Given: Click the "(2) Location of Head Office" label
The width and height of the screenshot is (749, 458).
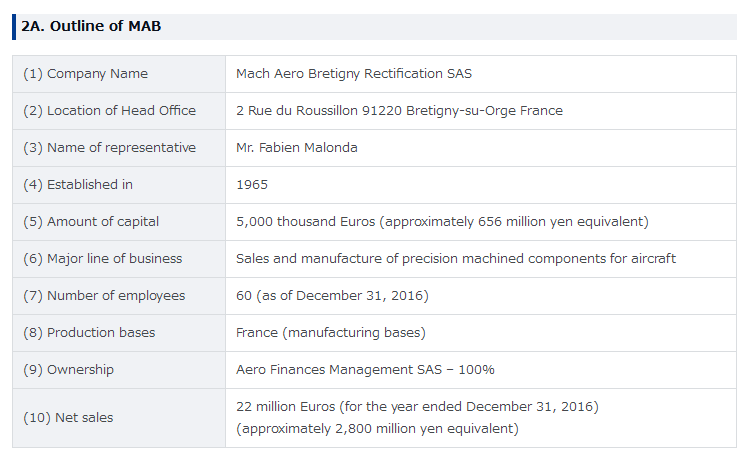Looking at the screenshot, I should [109, 110].
